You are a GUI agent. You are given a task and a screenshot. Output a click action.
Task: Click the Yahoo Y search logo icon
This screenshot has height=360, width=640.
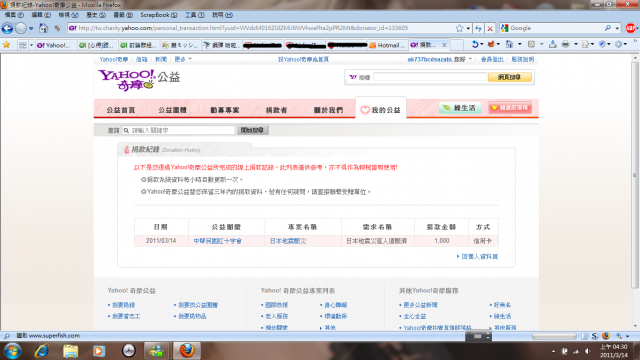[353, 77]
